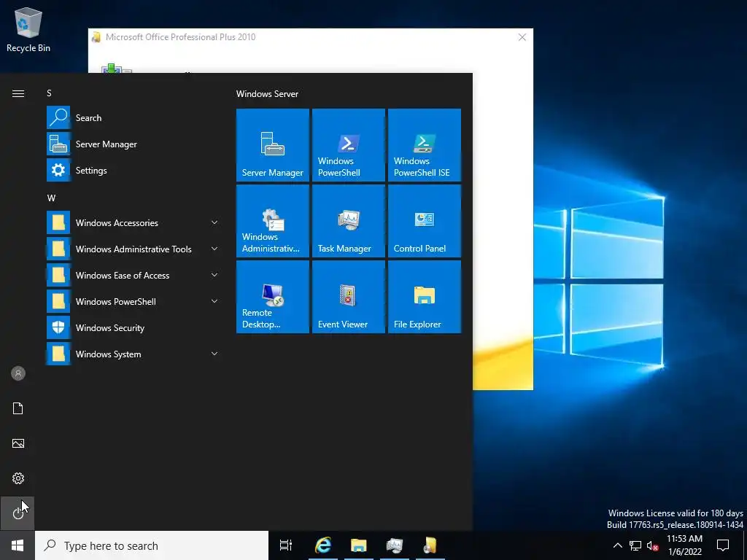Launch the Windows PowerShell tile
The image size is (747, 560).
pyautogui.click(x=348, y=145)
